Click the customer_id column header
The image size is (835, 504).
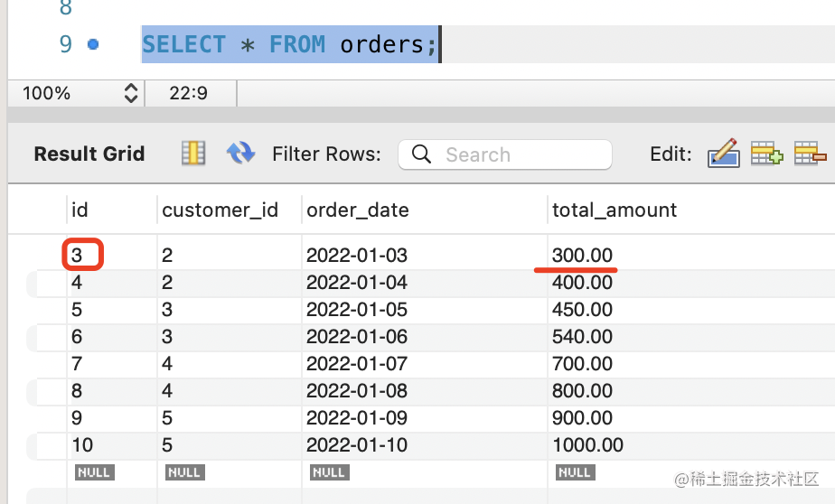click(220, 210)
